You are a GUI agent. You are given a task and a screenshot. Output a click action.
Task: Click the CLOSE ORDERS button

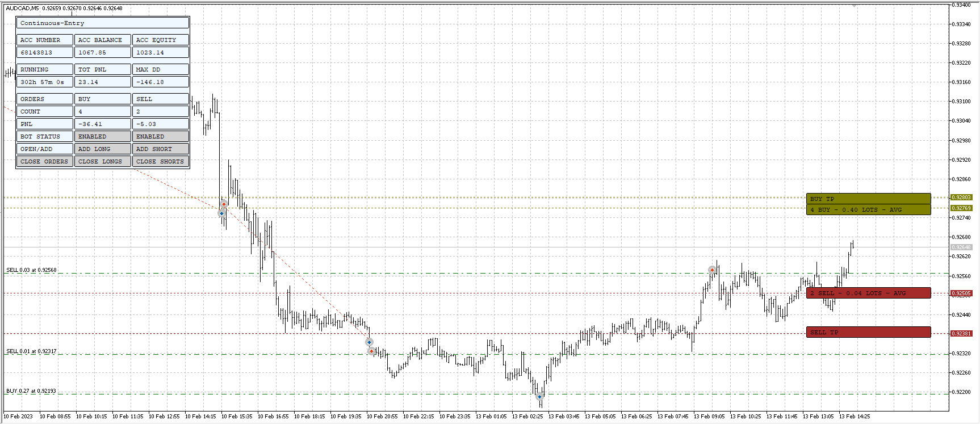tap(45, 162)
